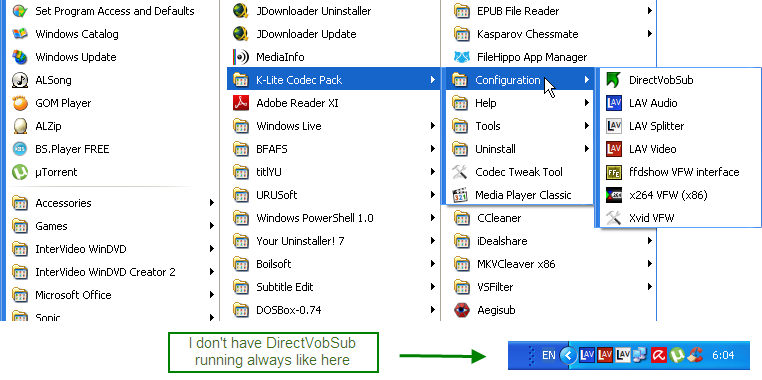The width and height of the screenshot is (762, 380).
Task: Open the Windows PowerShell 1.0 folder
Action: tap(333, 218)
